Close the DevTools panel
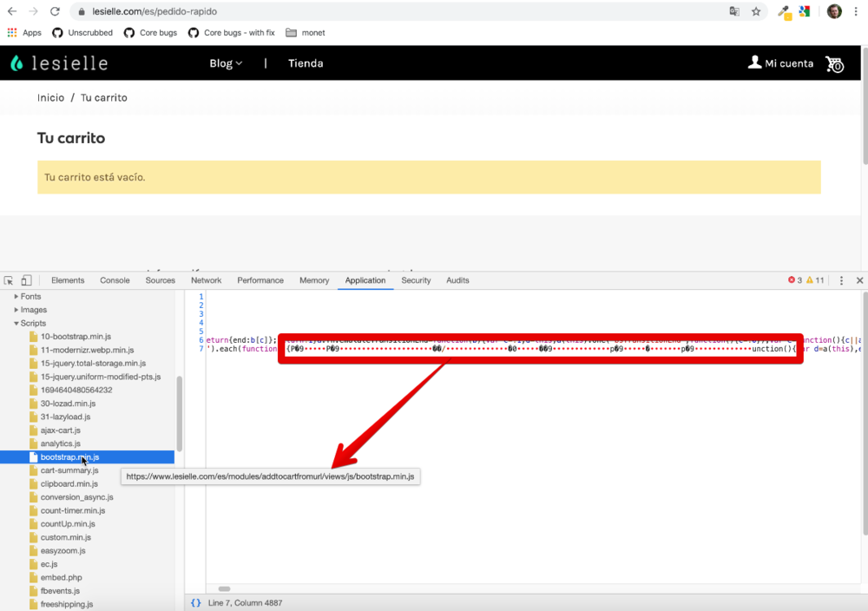This screenshot has width=868, height=611. 859,280
